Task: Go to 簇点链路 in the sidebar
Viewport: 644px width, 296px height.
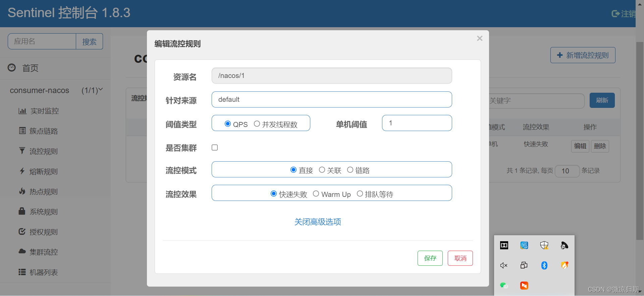Action: [x=44, y=131]
